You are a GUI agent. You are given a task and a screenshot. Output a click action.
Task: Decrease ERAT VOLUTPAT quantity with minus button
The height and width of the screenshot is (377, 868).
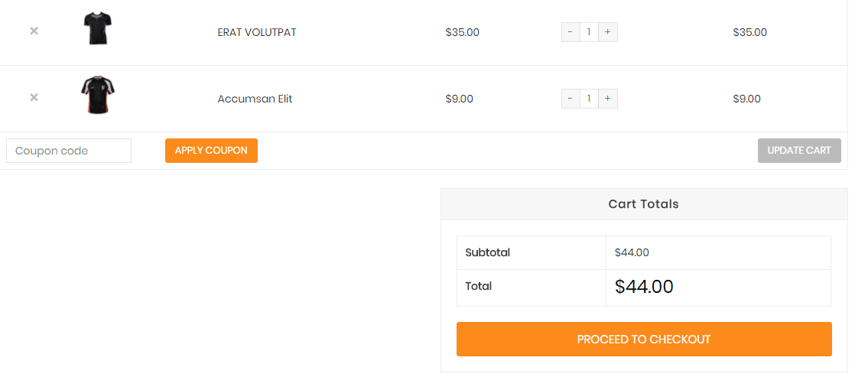571,32
